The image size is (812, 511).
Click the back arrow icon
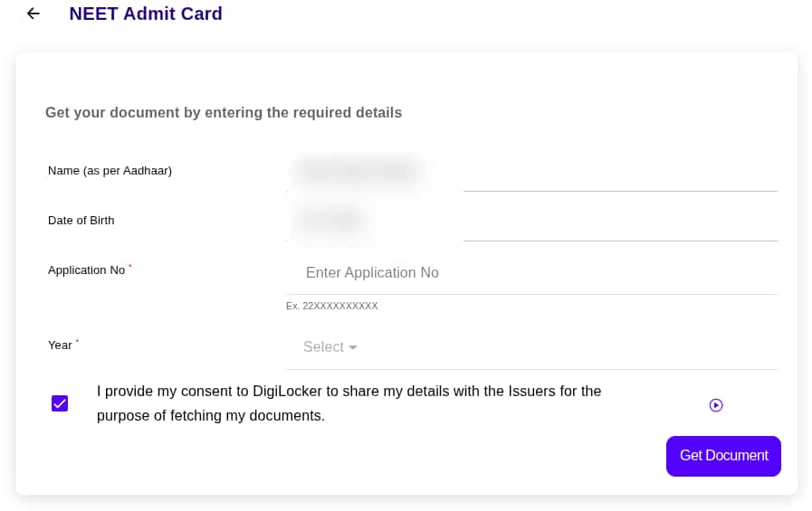tap(33, 14)
